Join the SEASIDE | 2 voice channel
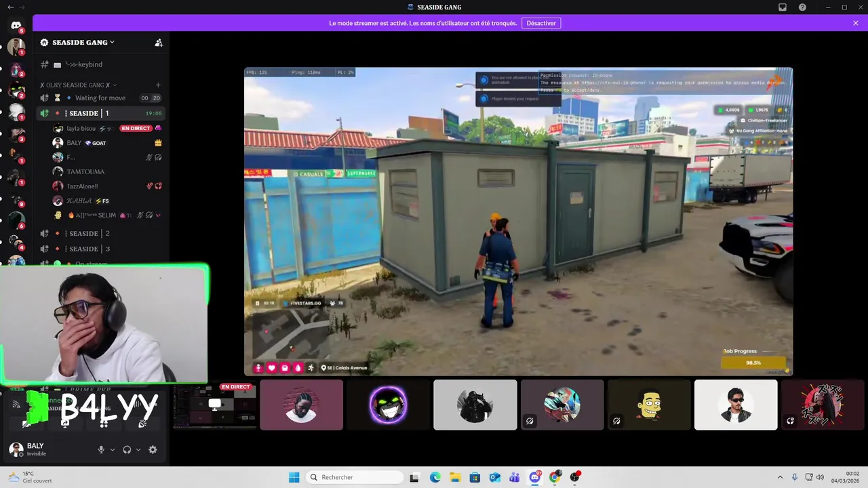868x488 pixels. click(x=101, y=233)
